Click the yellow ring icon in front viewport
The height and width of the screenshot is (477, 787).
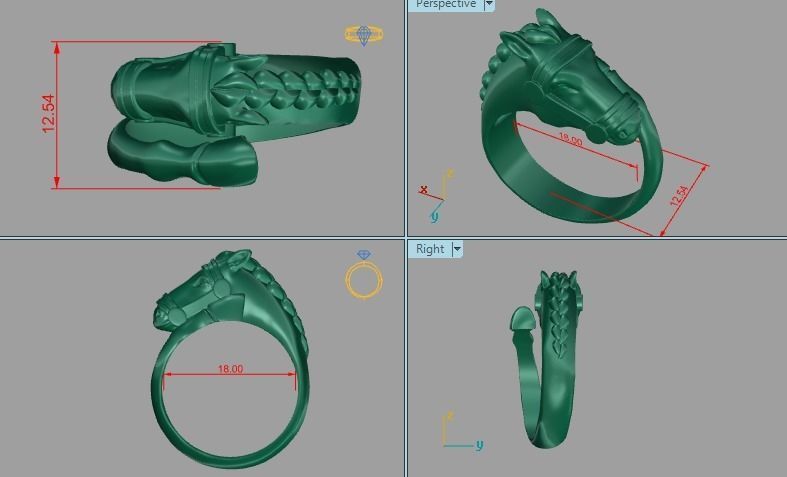[x=364, y=274]
